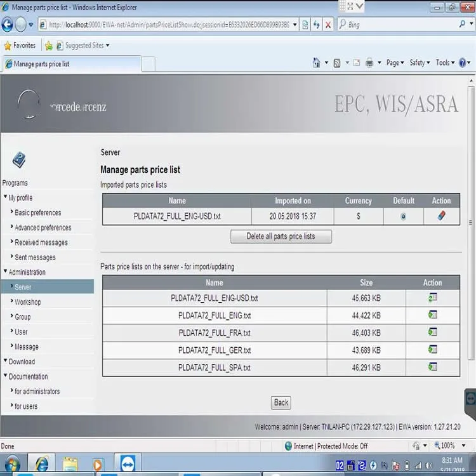Open Received messages link
Viewport: 476px width, 476px height.
[41, 242]
